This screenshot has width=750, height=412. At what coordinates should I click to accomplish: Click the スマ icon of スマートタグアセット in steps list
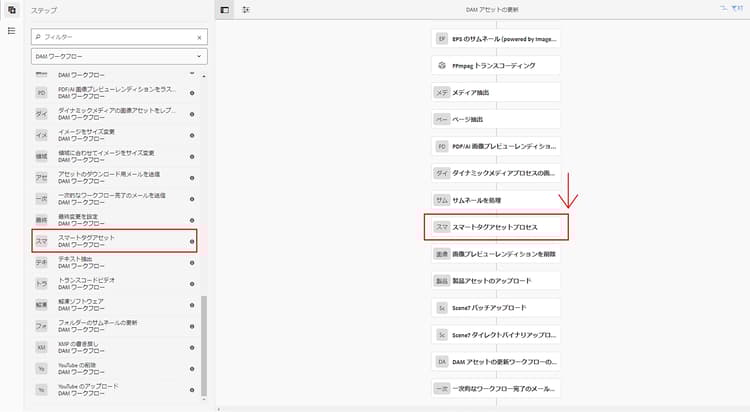point(42,241)
